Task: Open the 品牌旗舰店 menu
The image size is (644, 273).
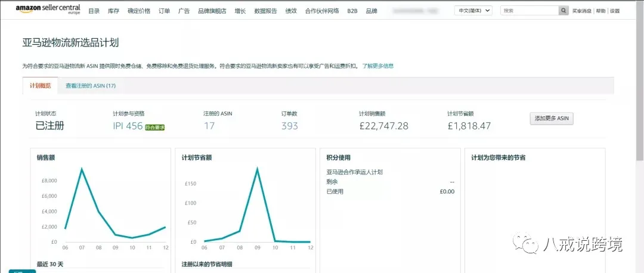Action: (212, 11)
